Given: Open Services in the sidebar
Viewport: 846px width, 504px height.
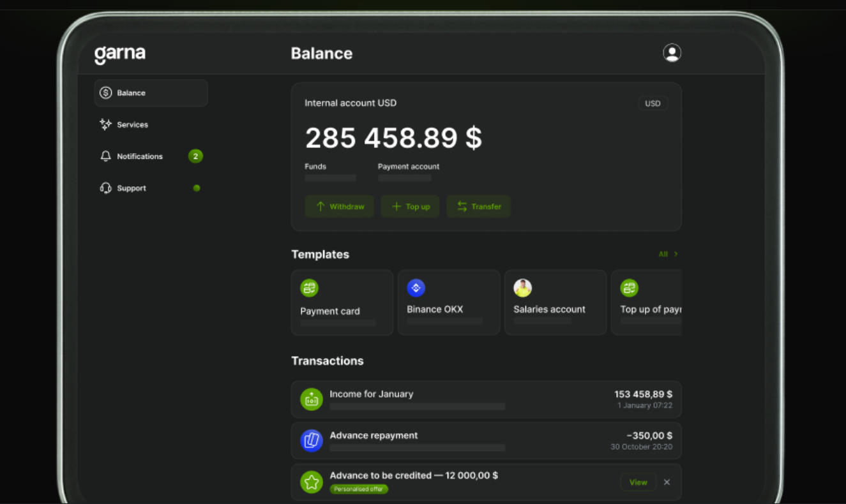Looking at the screenshot, I should click(132, 125).
